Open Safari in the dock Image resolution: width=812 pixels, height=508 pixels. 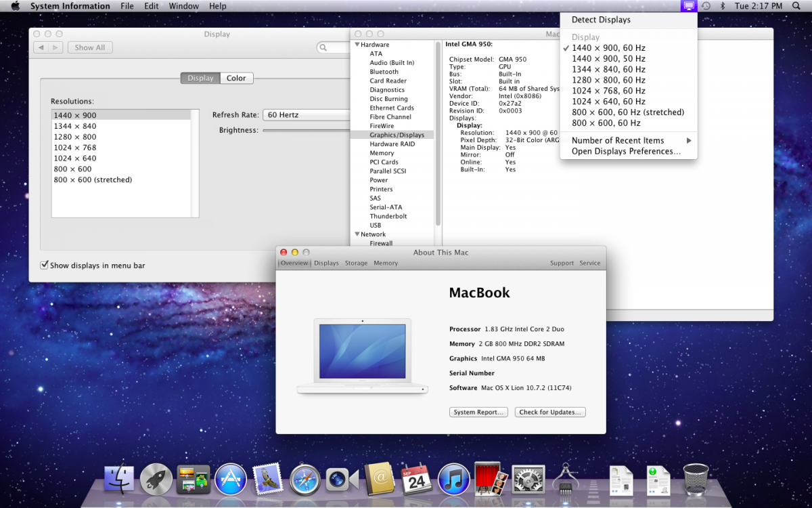(305, 480)
